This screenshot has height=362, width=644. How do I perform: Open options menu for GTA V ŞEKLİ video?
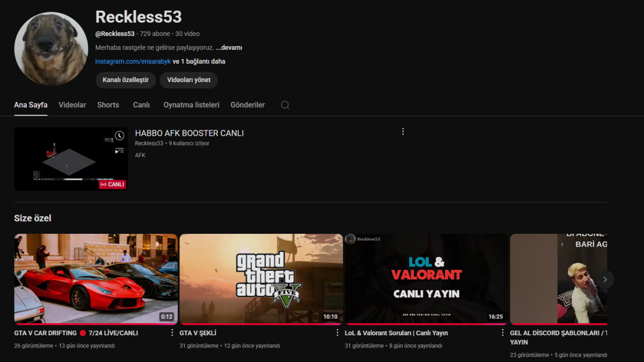coord(338,333)
